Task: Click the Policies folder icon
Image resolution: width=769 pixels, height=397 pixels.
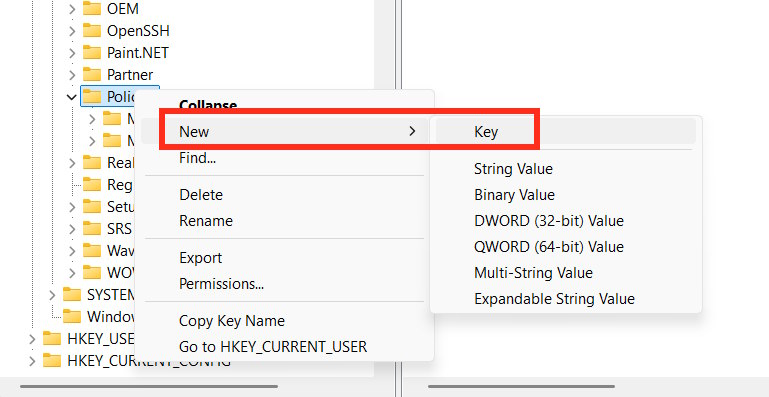Action: [x=92, y=96]
